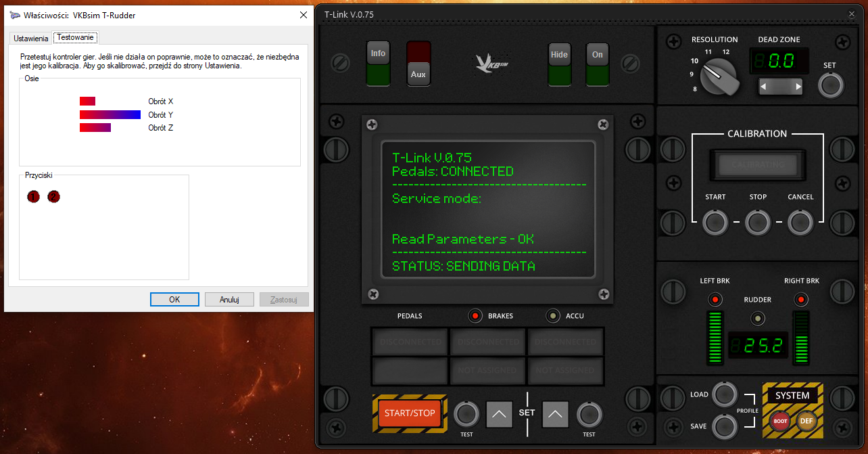This screenshot has height=454, width=868.
Task: Push the calibration STOP round button
Action: point(758,222)
